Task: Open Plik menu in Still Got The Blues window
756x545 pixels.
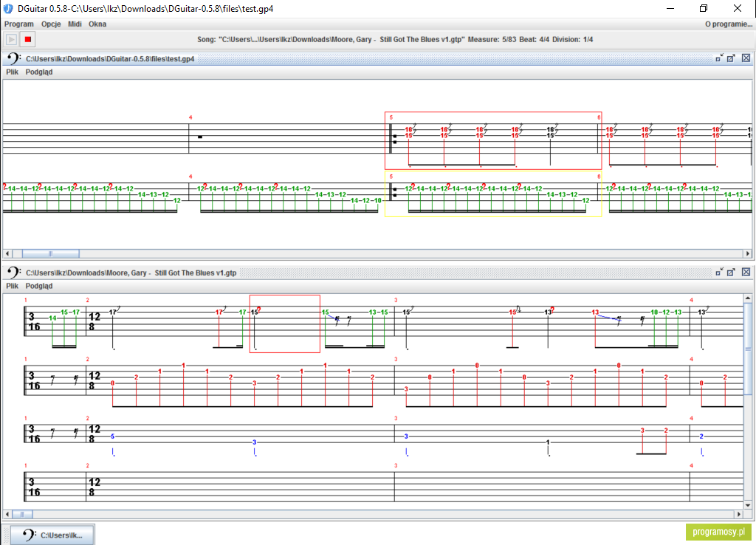Action: pos(12,286)
